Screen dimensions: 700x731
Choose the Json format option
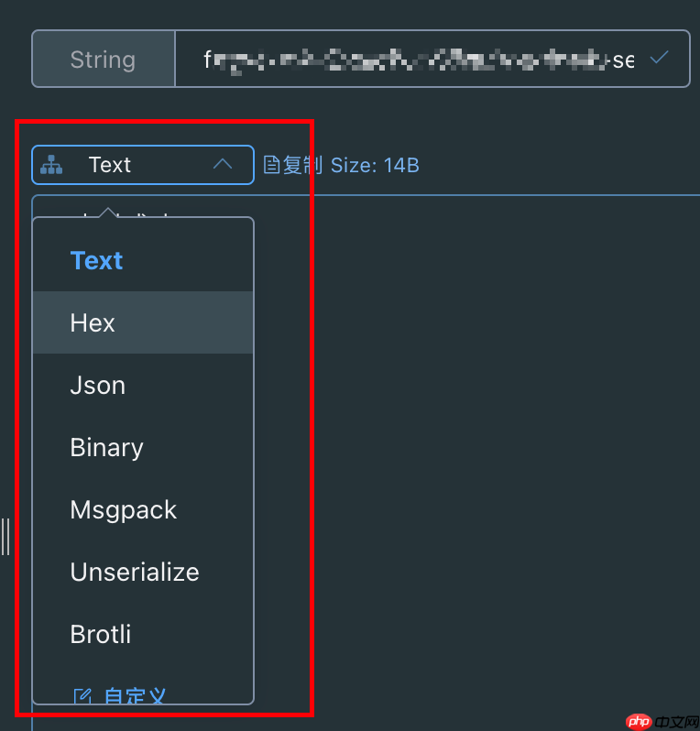pos(97,385)
